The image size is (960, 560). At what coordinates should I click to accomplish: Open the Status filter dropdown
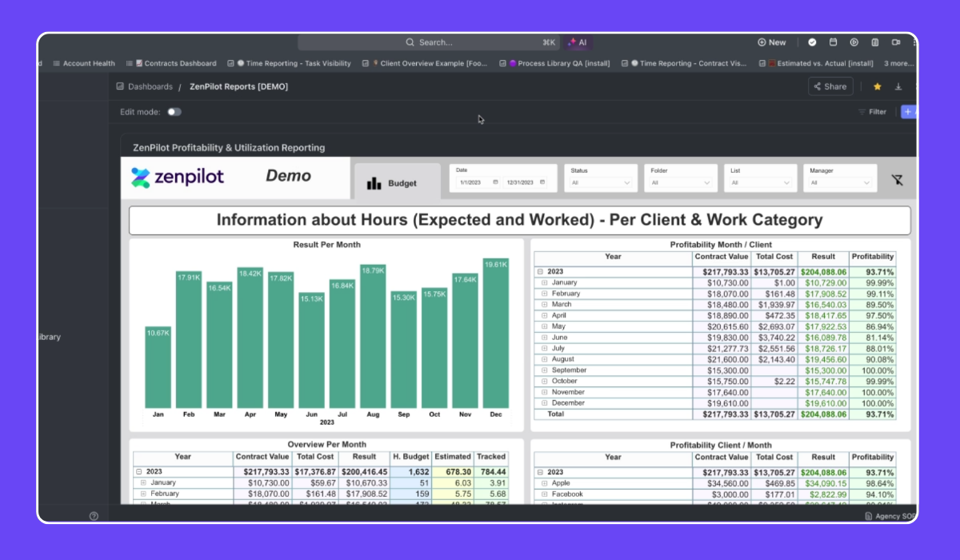[600, 182]
